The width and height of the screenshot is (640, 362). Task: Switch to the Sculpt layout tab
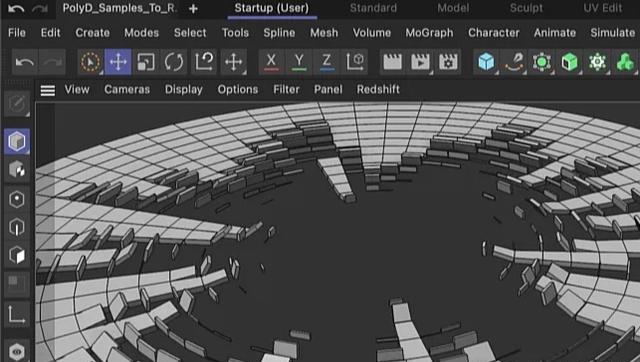click(x=526, y=8)
